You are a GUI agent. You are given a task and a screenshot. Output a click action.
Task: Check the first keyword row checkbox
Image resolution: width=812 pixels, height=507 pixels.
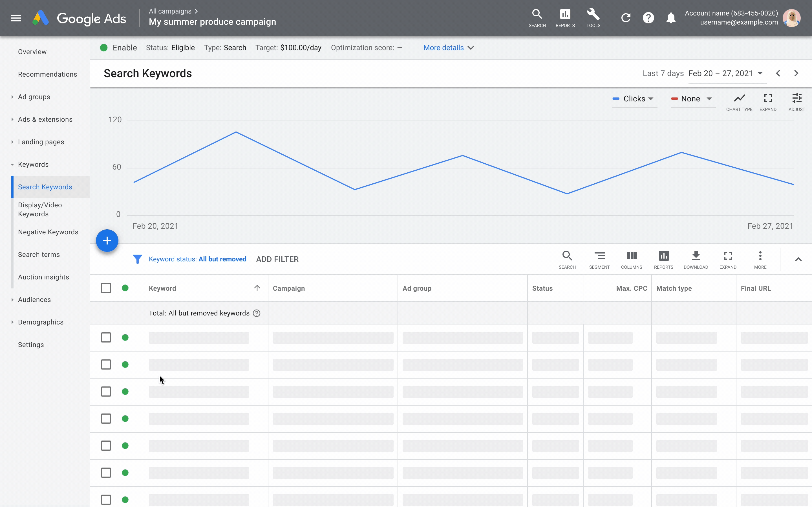pos(106,337)
